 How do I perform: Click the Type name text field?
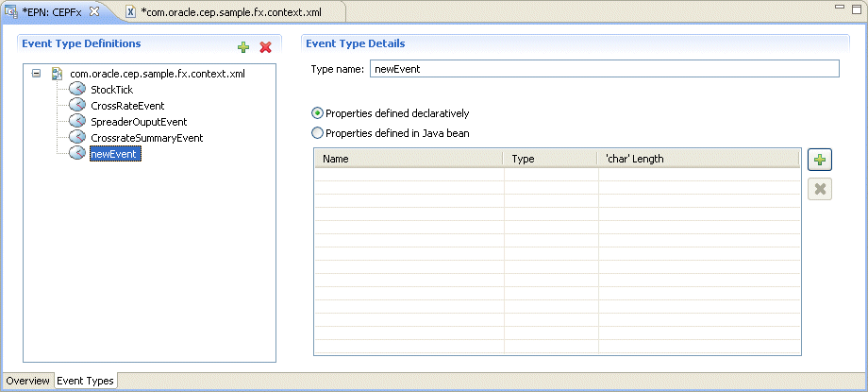point(605,69)
